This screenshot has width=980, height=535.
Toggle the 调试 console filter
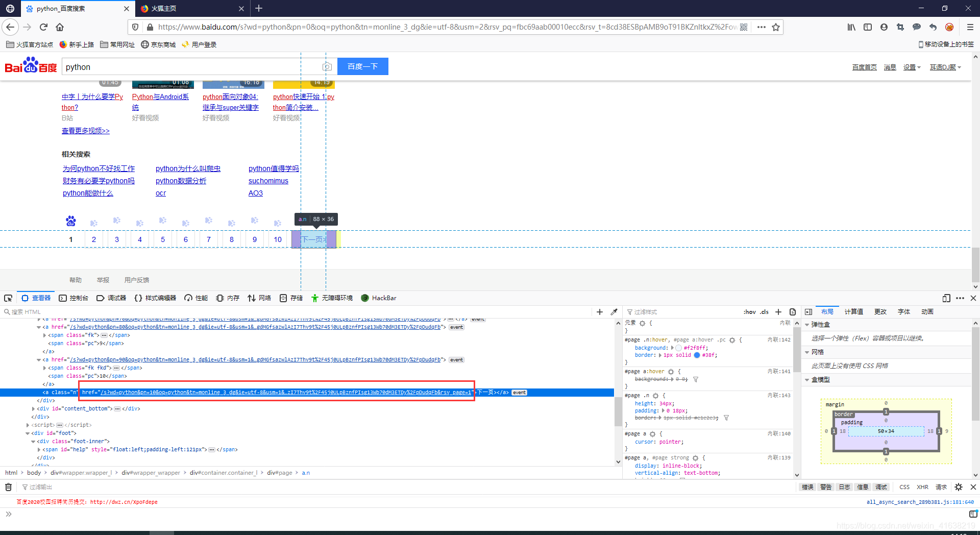coord(881,487)
